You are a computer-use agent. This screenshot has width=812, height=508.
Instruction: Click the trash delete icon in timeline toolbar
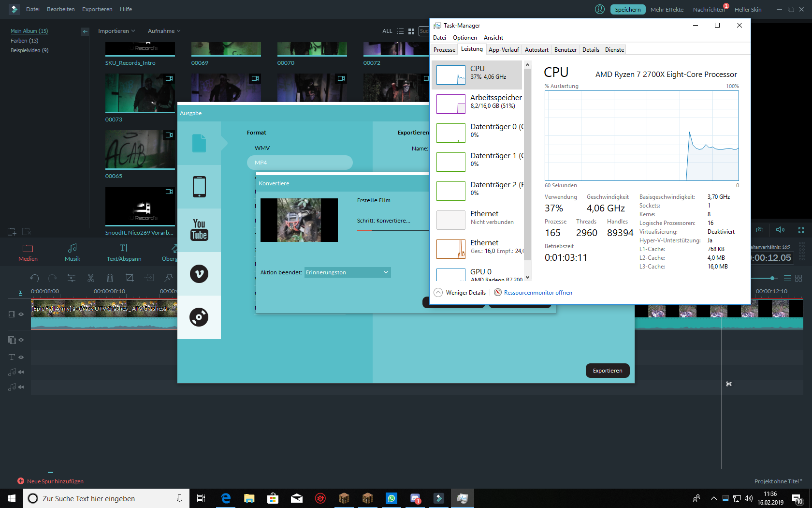[110, 278]
